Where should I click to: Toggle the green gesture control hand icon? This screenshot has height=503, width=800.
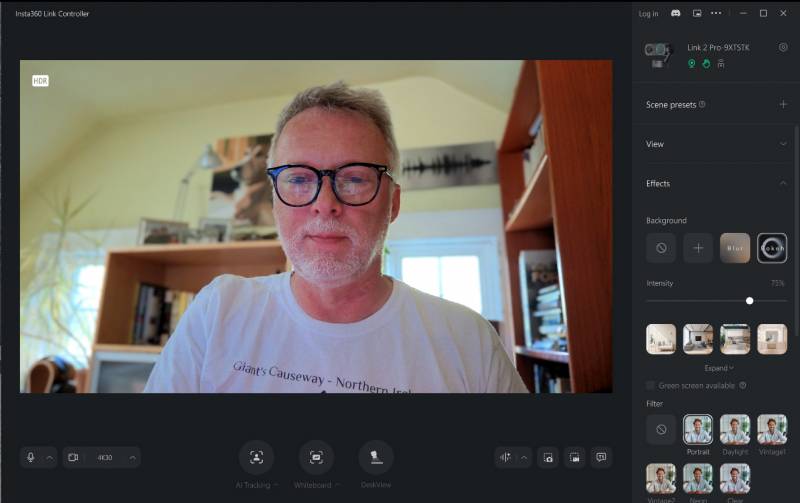tap(706, 63)
